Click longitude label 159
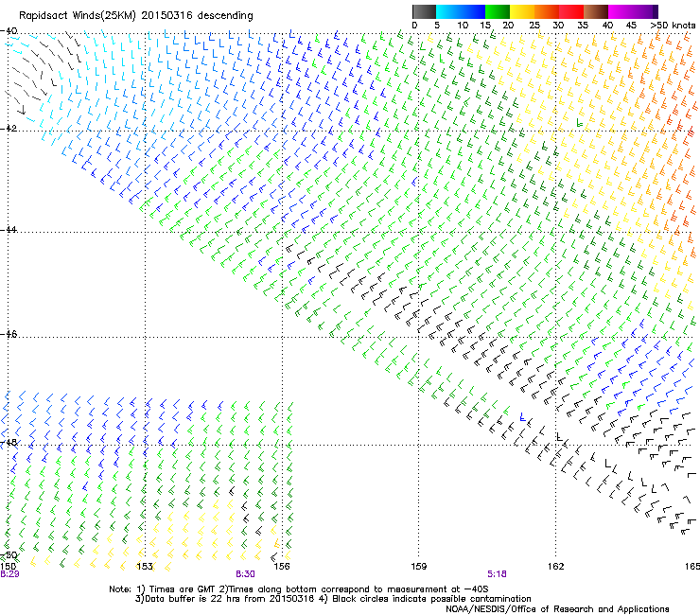Screen dimensions: 700x615 [419, 567]
